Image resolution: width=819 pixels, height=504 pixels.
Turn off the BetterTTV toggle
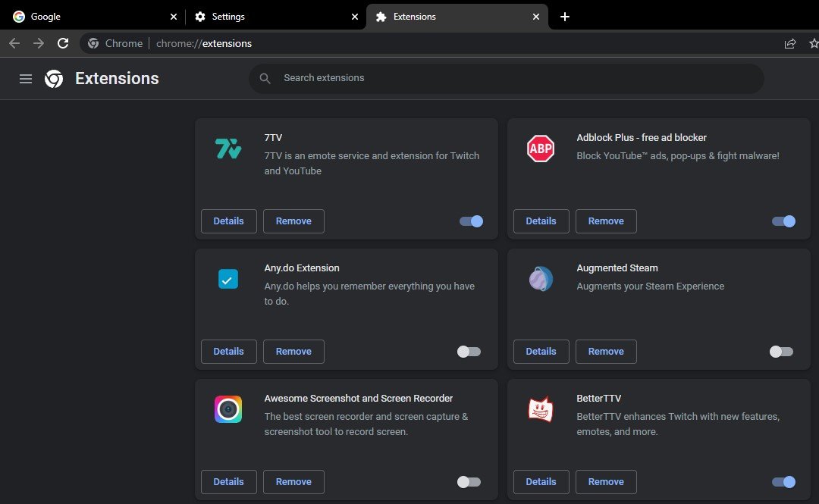783,482
